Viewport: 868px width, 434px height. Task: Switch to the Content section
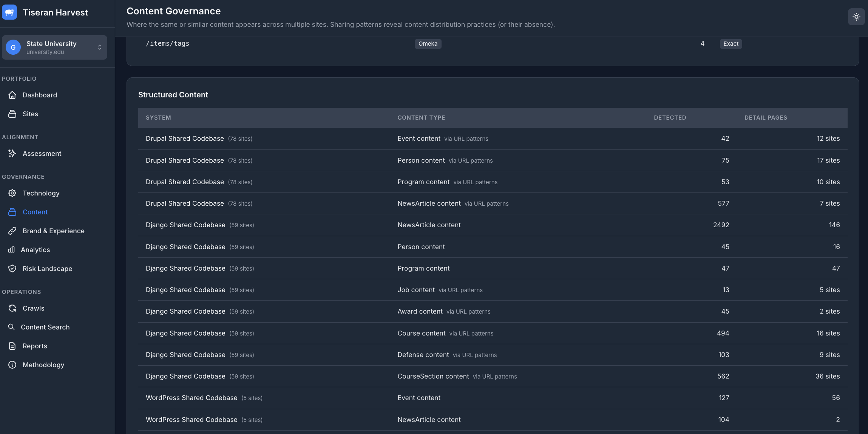pyautogui.click(x=35, y=212)
